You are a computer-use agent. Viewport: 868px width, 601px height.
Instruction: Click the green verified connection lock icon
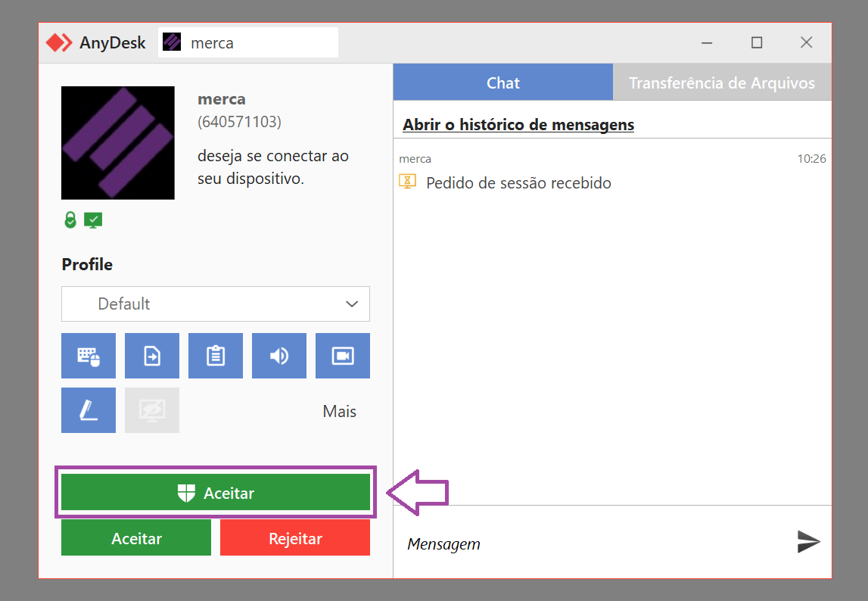70,220
